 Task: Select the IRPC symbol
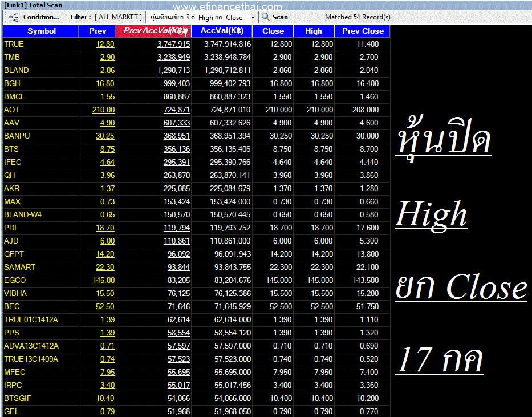[13, 386]
